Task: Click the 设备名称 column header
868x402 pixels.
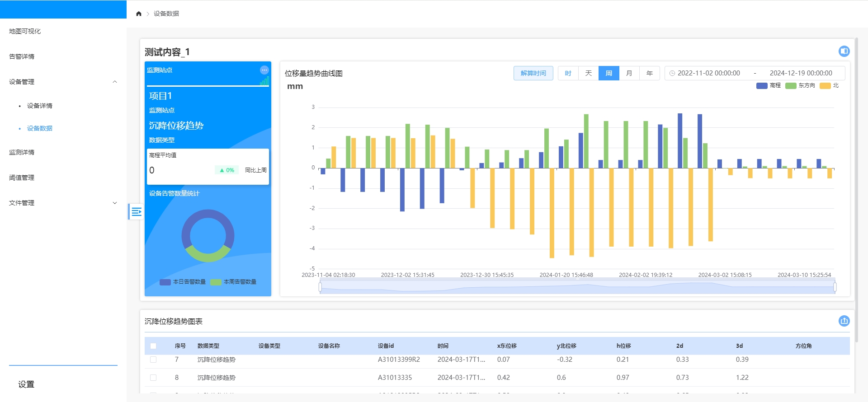Action: point(329,346)
